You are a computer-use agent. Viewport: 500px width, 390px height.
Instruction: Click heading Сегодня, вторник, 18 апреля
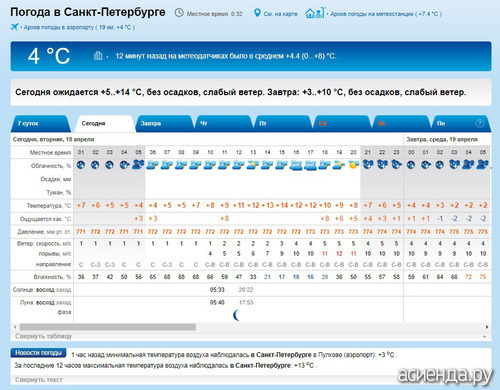pyautogui.click(x=53, y=139)
